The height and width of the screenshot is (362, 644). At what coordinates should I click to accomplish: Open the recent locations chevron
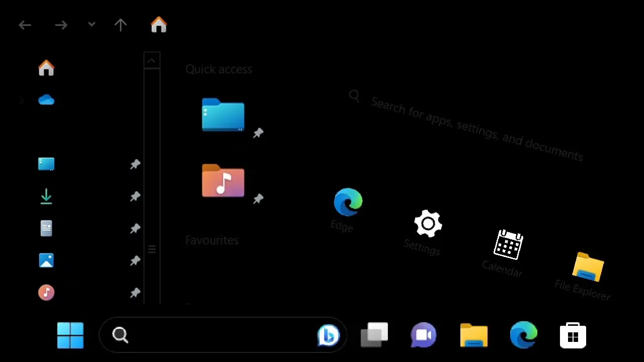(91, 24)
